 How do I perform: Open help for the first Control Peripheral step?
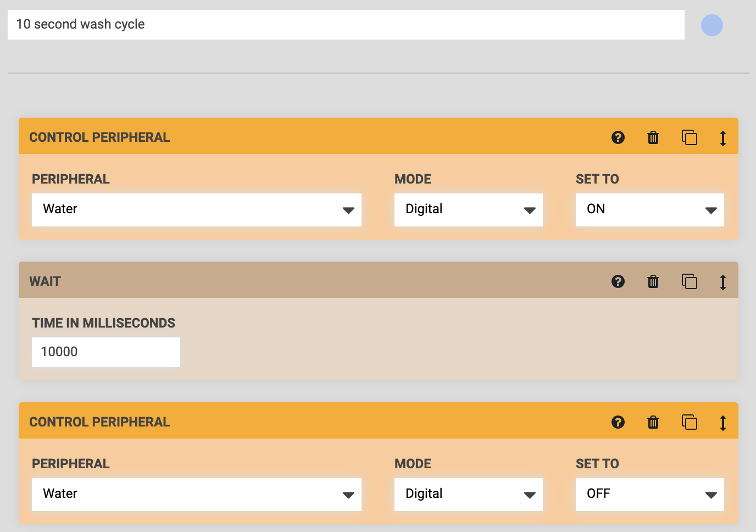pos(618,137)
